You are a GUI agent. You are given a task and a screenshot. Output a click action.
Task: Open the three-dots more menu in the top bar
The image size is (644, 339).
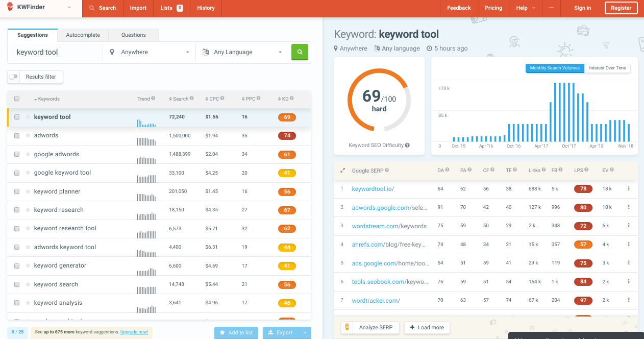pos(551,8)
